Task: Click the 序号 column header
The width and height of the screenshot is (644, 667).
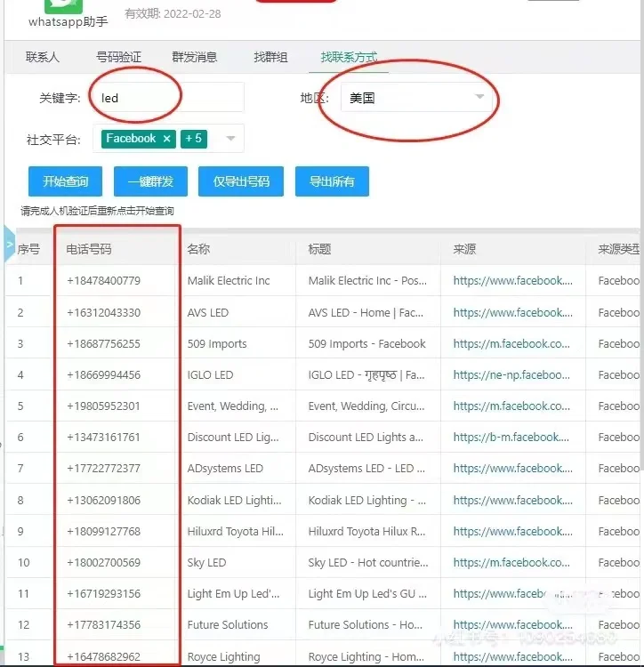Action: tap(28, 249)
